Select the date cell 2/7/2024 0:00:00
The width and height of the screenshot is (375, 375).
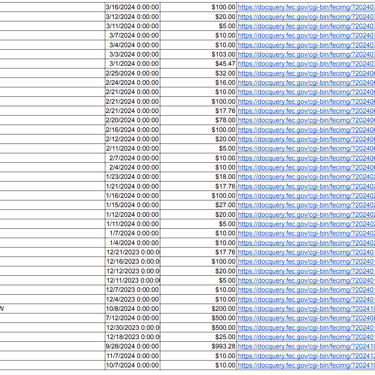click(x=133, y=158)
